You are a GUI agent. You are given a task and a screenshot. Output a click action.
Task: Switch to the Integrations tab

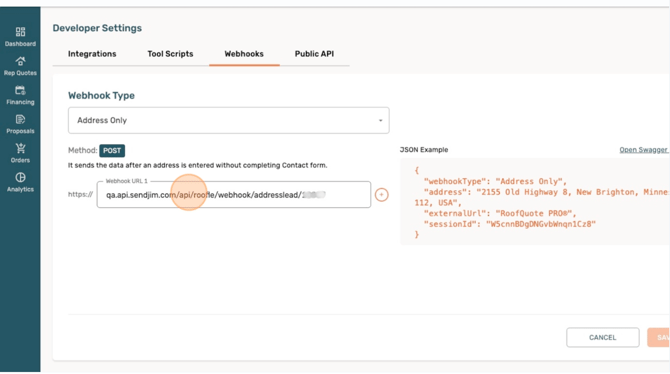coord(92,54)
